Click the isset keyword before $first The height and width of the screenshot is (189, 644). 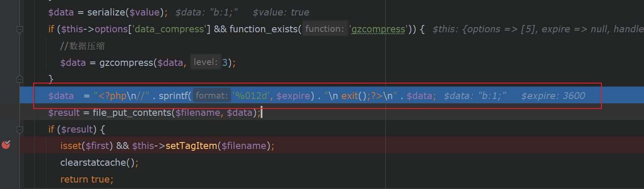(x=71, y=146)
